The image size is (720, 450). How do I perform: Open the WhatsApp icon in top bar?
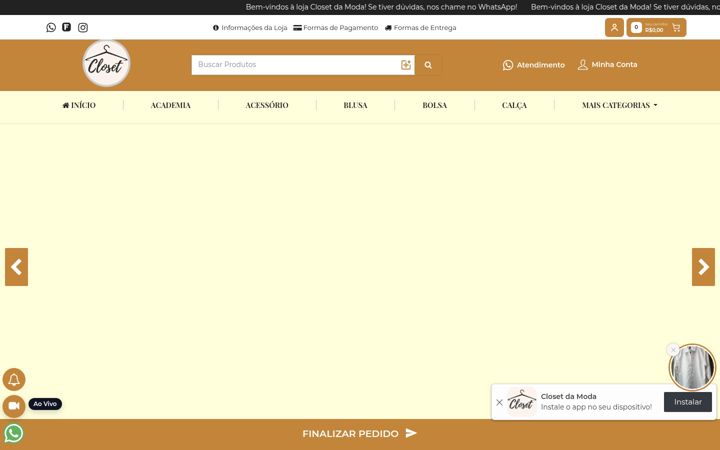click(51, 28)
